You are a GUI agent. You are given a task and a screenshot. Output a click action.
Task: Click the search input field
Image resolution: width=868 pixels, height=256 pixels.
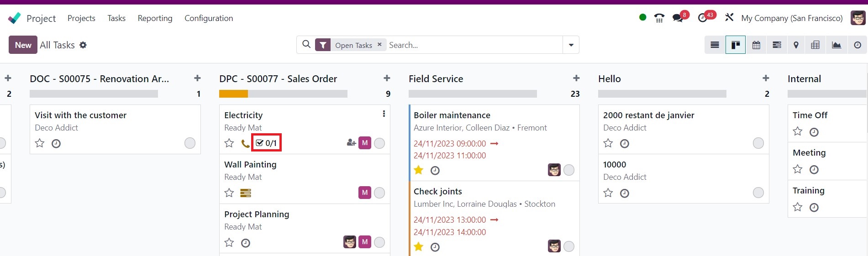[x=473, y=45]
